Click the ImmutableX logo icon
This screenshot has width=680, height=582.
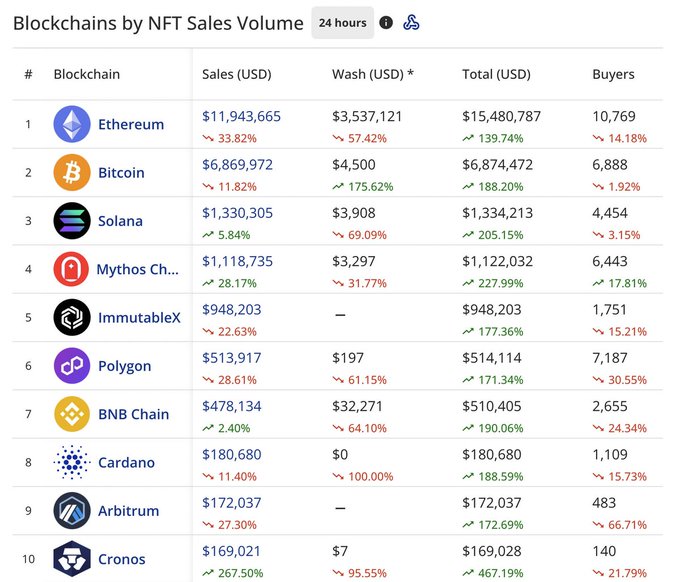coord(72,317)
